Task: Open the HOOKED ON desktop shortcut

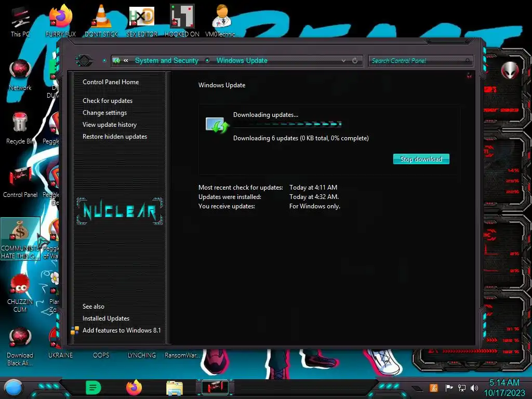Action: [x=182, y=21]
